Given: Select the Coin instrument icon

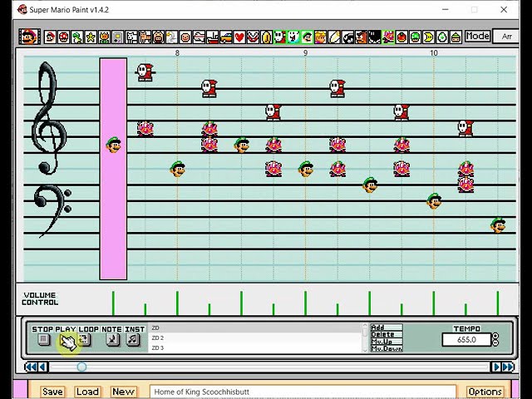Looking at the screenshot, I should [x=267, y=37].
